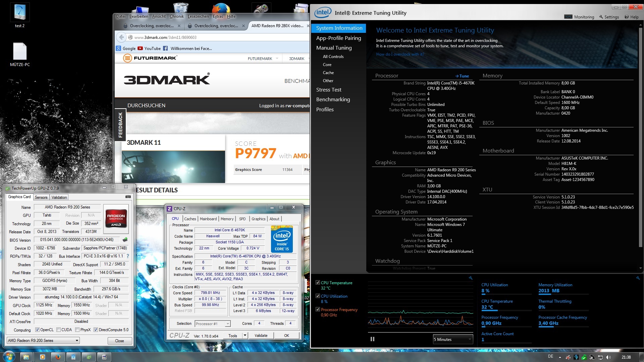Toggle DirectCompute 5.0 checkbox in GPU-Z
This screenshot has height=362, width=644.
96,330
